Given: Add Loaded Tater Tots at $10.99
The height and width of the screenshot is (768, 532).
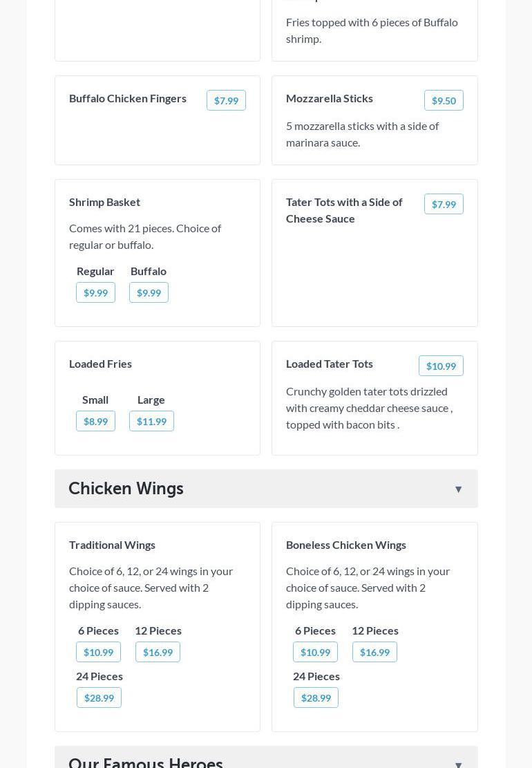Looking at the screenshot, I should pyautogui.click(x=441, y=366).
